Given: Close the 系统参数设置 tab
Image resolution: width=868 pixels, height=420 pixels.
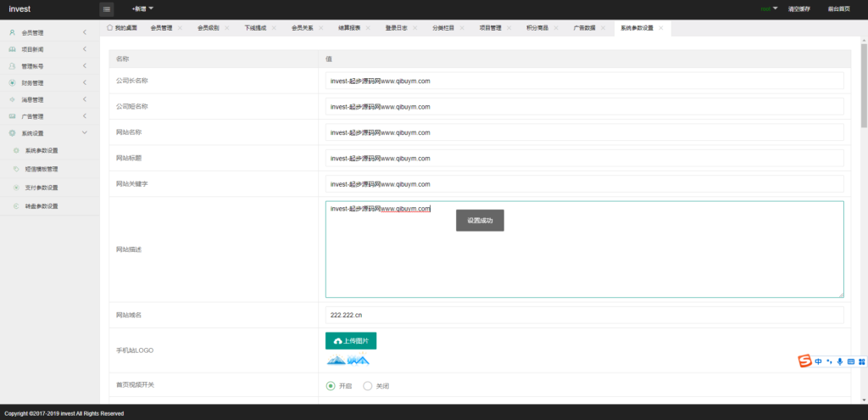Looking at the screenshot, I should pos(661,28).
